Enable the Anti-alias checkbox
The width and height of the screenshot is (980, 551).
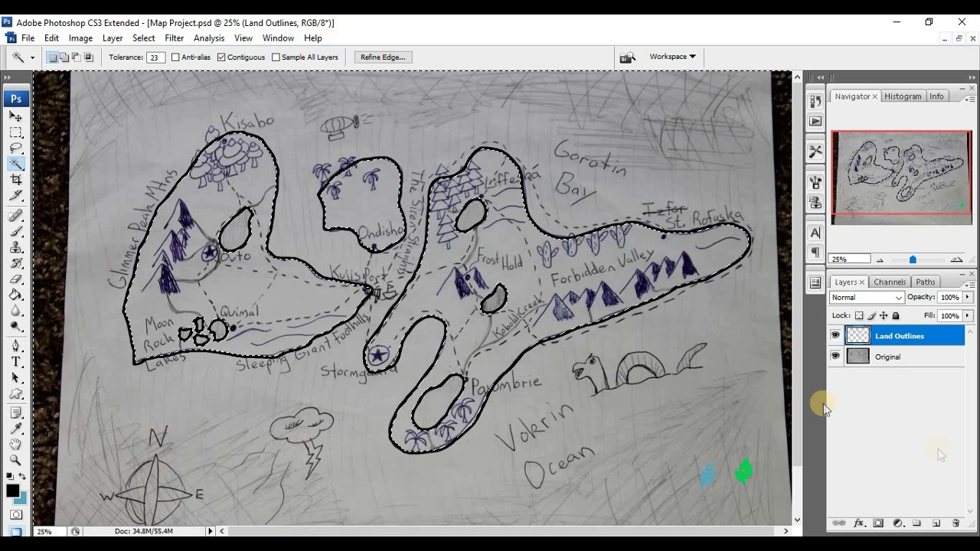176,57
